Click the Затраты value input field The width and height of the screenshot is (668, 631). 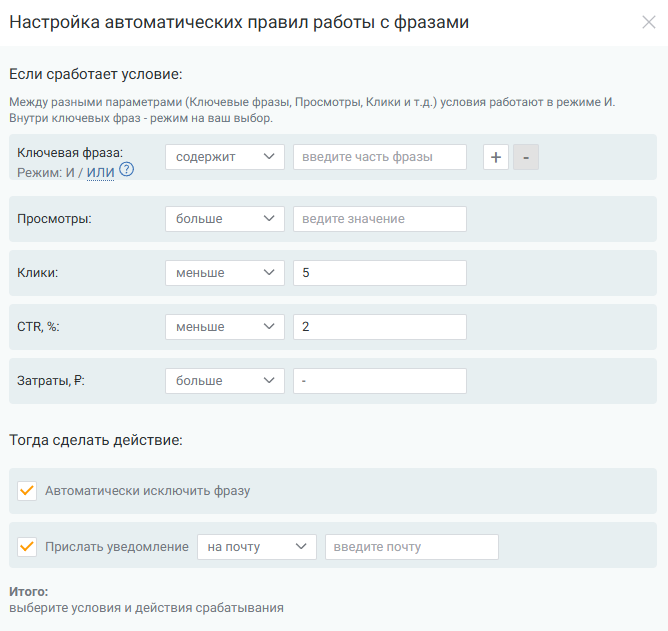[380, 381]
